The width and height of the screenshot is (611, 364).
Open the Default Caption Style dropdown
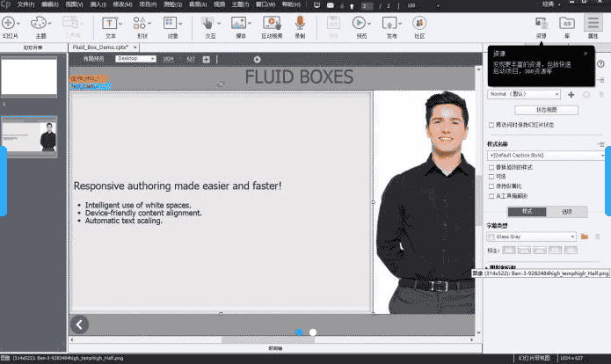[x=545, y=155]
